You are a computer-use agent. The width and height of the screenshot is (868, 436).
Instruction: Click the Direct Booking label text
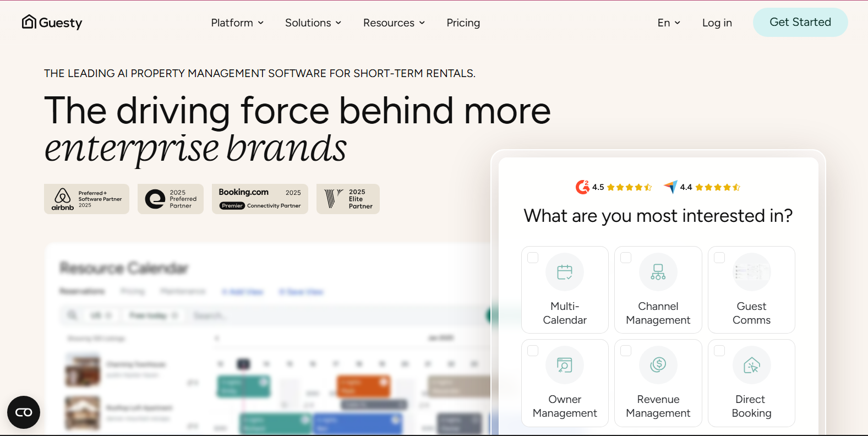click(x=752, y=406)
